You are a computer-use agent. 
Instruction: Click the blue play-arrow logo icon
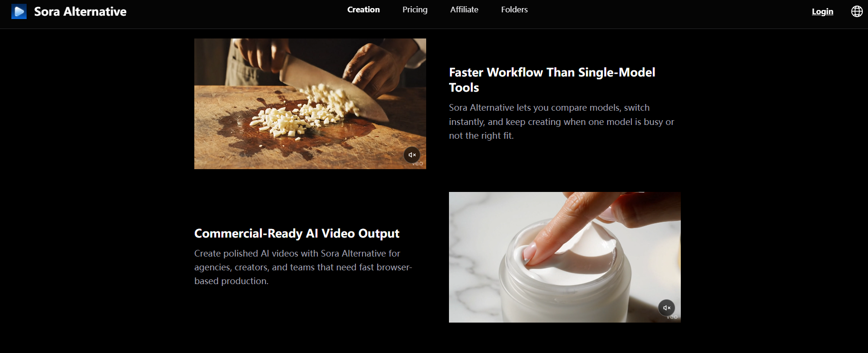click(19, 11)
